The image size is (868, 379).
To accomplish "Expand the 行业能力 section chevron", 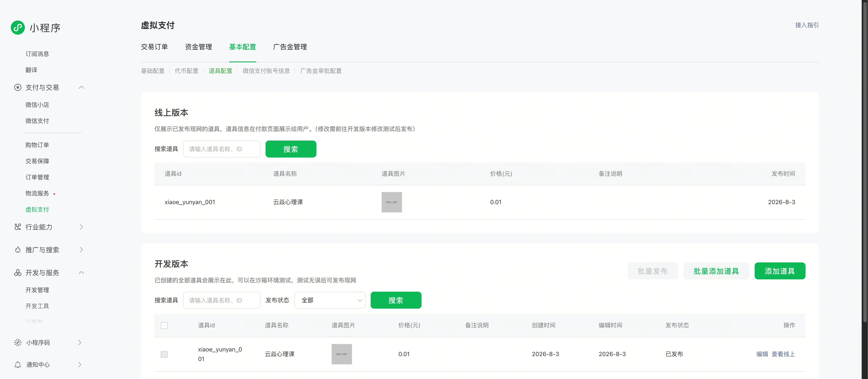I will click(81, 227).
